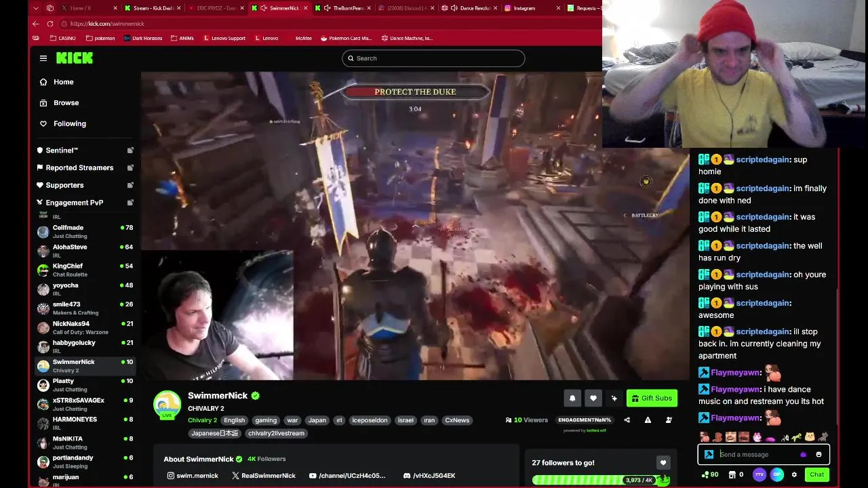Screen dimensions: 868x488
Task: Open smile473's channel from sidebar
Action: tap(85, 308)
